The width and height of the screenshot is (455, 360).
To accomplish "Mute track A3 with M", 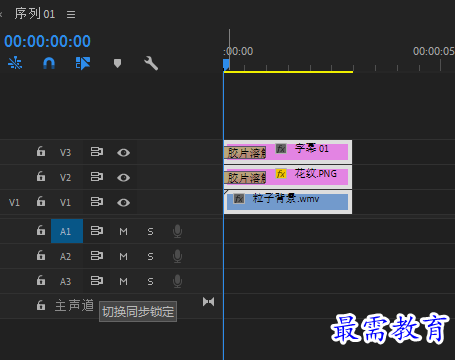I will pos(123,282).
